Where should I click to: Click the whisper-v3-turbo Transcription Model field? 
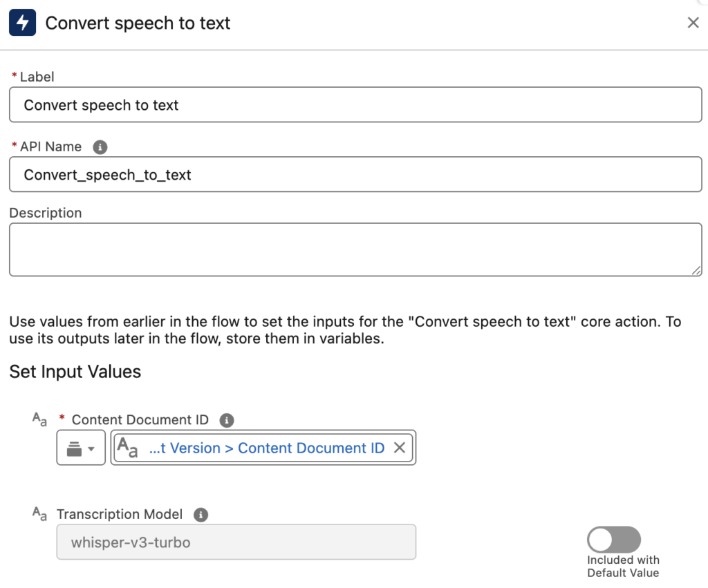(x=236, y=542)
